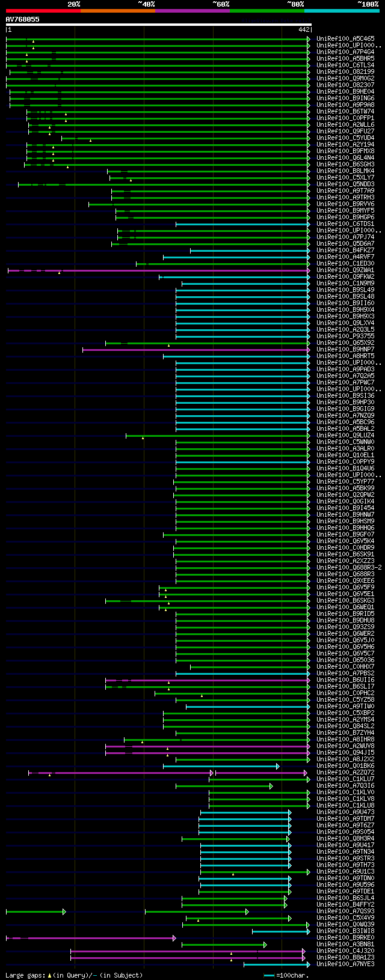The image size is (385, 980).
Task: Click hit label UniRef100_C5YUD4
Action: coord(345,138)
